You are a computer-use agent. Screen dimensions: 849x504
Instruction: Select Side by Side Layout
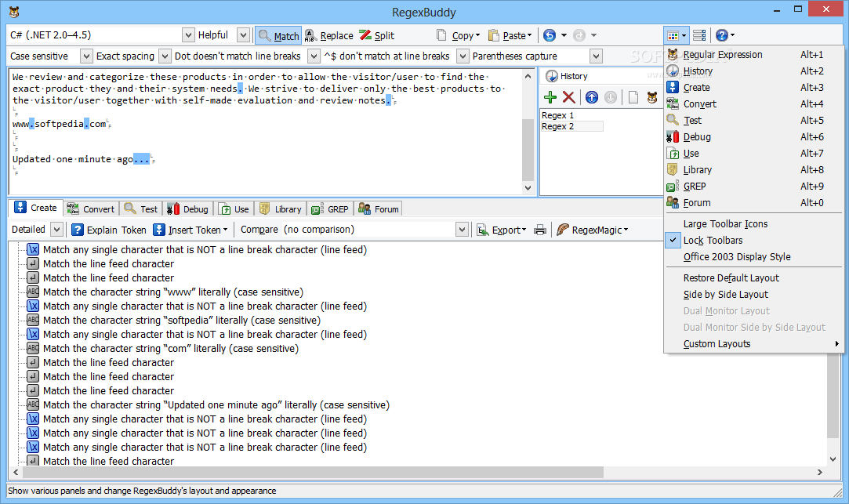click(x=753, y=295)
